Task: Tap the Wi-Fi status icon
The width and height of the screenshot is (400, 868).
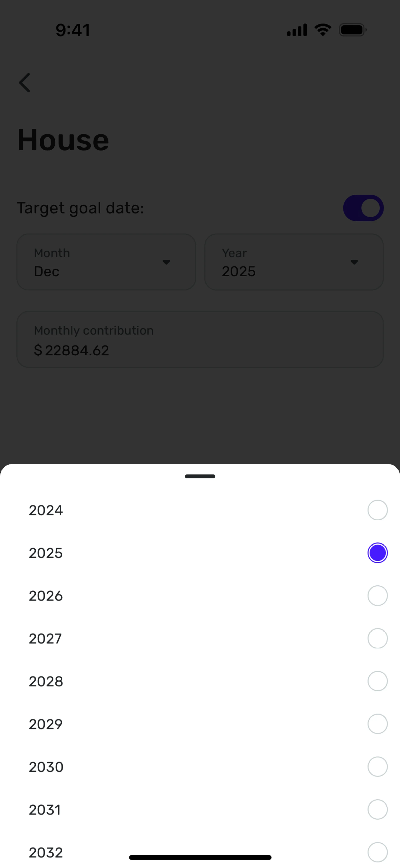Action: click(322, 30)
